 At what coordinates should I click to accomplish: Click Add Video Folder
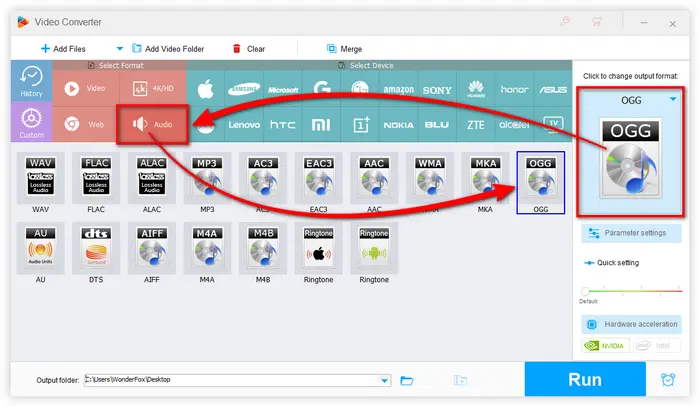pos(168,49)
